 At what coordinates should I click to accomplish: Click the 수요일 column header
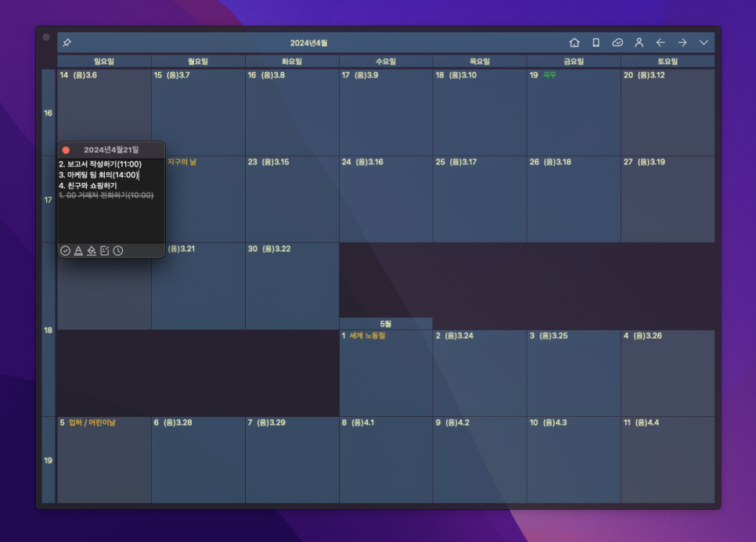point(386,61)
